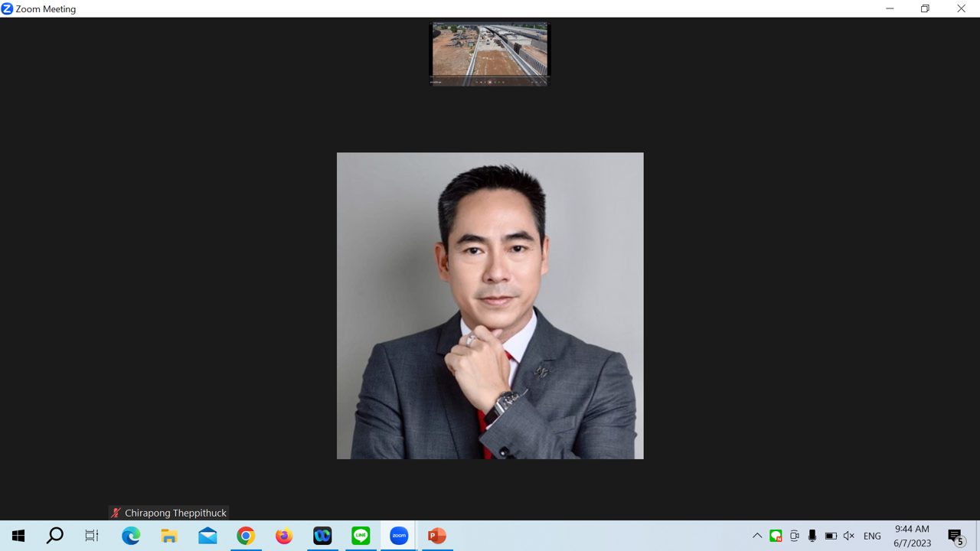980x551 pixels.
Task: Switch to Google Chrome window
Action: 246,536
